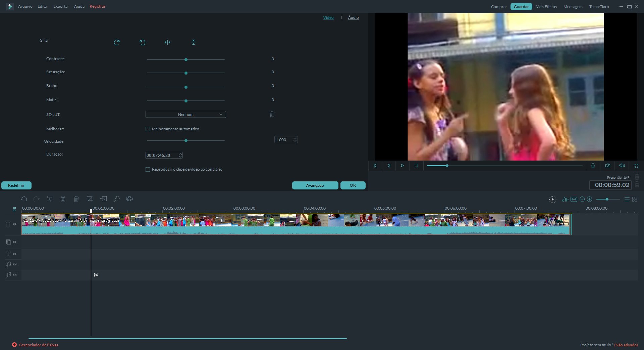This screenshot has height=350, width=644.
Task: Open the color palette tool
Action: point(129,199)
